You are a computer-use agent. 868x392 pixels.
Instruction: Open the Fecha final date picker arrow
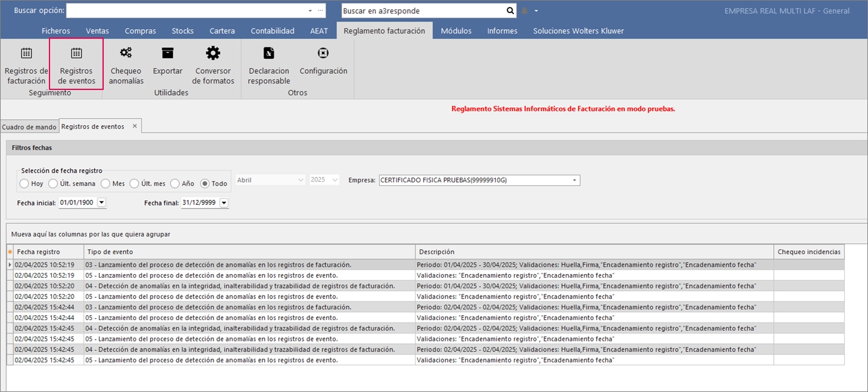pos(224,203)
